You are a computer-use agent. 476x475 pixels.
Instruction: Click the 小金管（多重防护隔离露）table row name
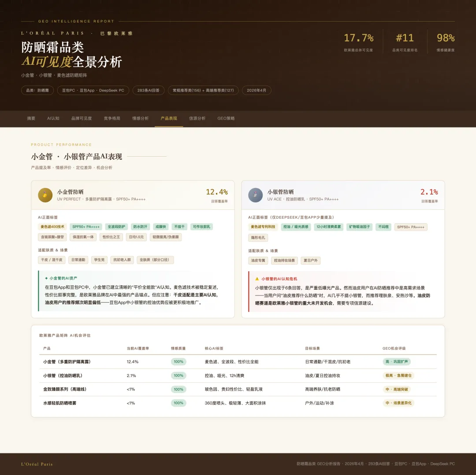click(x=67, y=362)
